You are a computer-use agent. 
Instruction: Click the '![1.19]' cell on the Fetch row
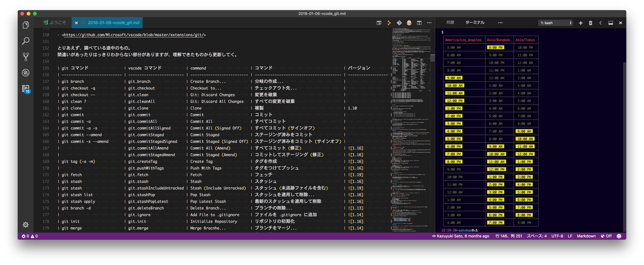[355, 175]
